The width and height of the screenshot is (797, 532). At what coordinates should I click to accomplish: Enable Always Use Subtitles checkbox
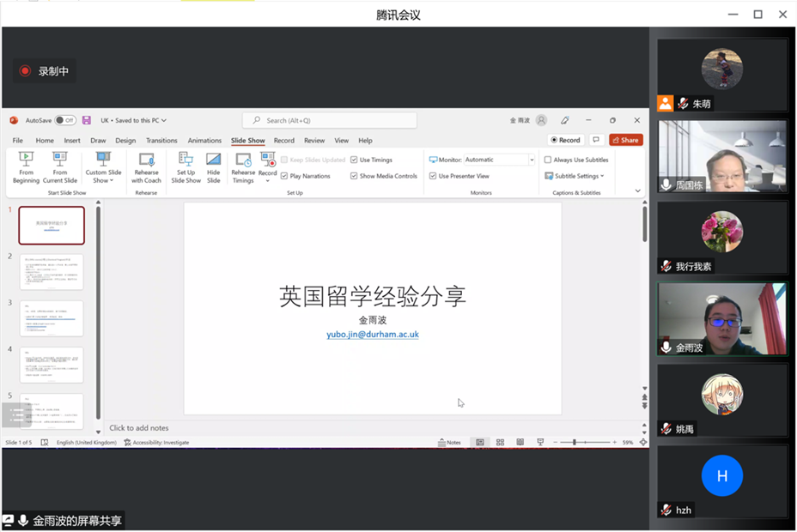coord(548,160)
